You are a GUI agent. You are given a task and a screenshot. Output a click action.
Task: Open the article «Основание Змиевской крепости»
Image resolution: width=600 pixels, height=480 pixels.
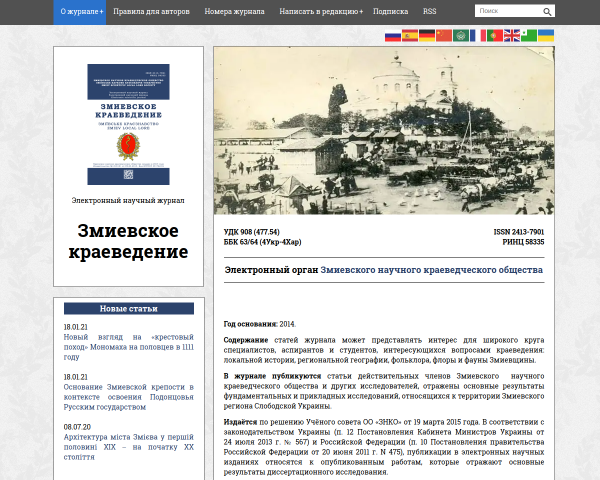(x=129, y=397)
